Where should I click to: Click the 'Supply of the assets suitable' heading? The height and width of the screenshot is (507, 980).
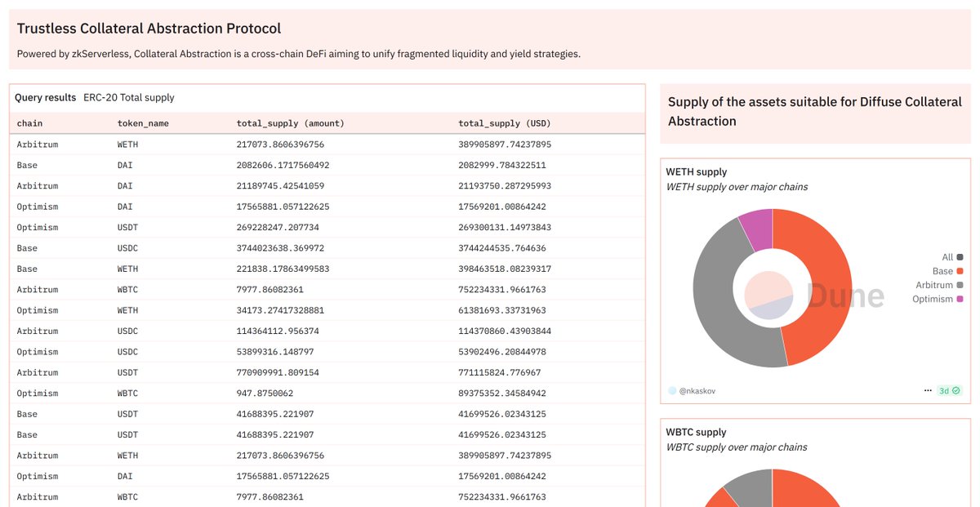pyautogui.click(x=815, y=112)
